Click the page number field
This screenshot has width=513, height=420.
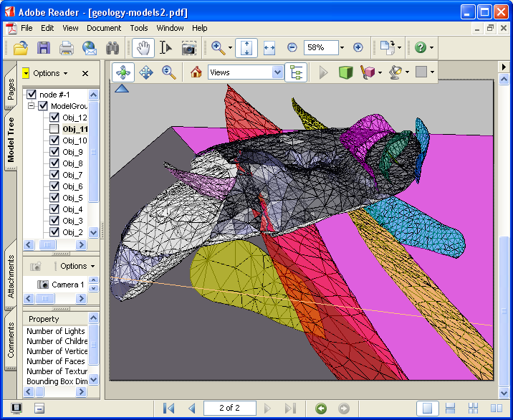(x=229, y=408)
